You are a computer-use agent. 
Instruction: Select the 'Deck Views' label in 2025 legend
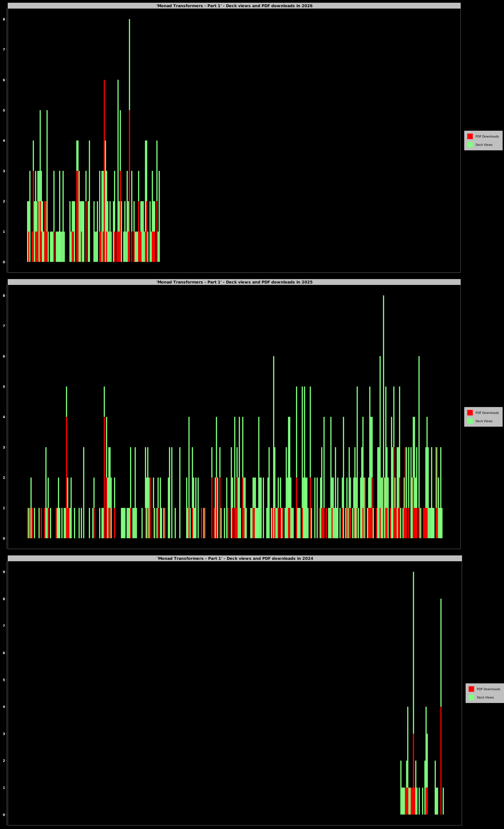[484, 421]
